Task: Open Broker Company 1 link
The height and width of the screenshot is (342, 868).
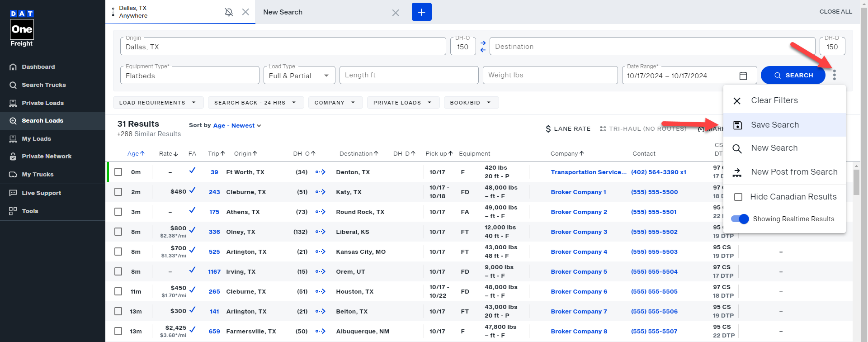Action: [x=578, y=192]
